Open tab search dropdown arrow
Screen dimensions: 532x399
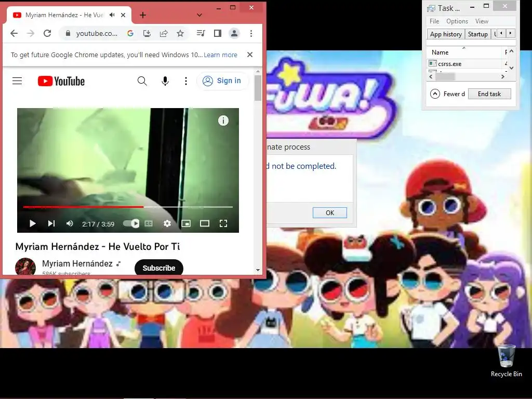coord(199,15)
